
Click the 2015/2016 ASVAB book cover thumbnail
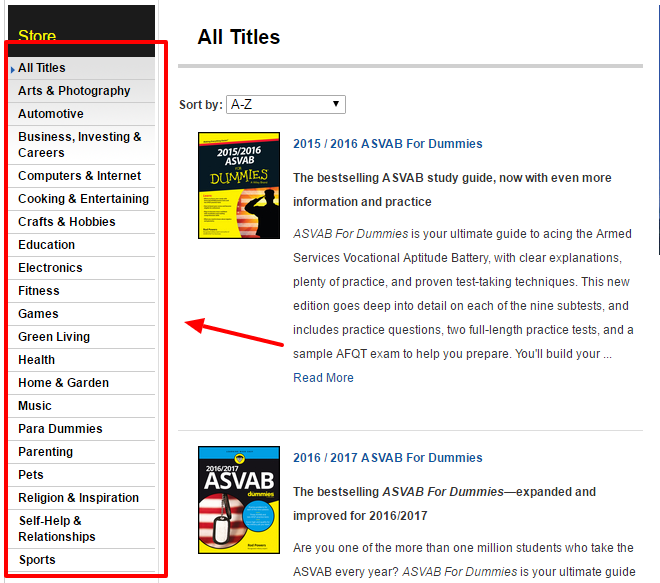coord(239,186)
